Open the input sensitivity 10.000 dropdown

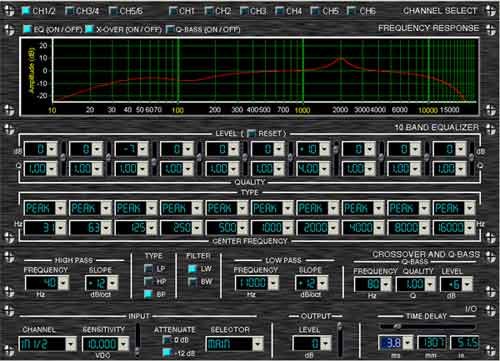[x=124, y=344]
